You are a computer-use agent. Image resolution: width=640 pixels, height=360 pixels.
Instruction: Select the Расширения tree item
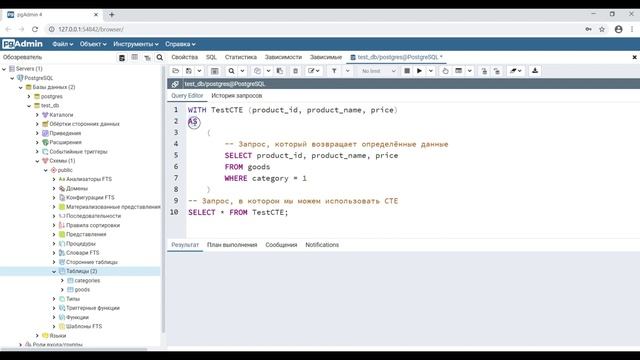65,142
